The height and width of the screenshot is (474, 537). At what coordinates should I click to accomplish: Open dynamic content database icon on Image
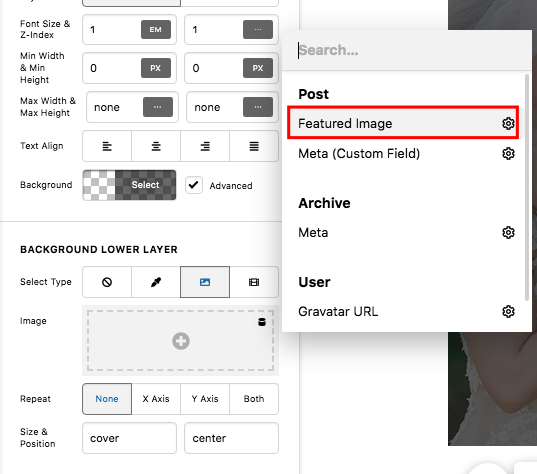coord(262,322)
